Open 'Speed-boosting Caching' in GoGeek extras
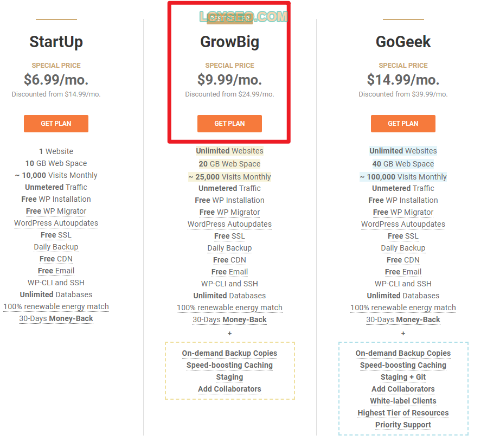The width and height of the screenshot is (487, 448). pos(403,365)
